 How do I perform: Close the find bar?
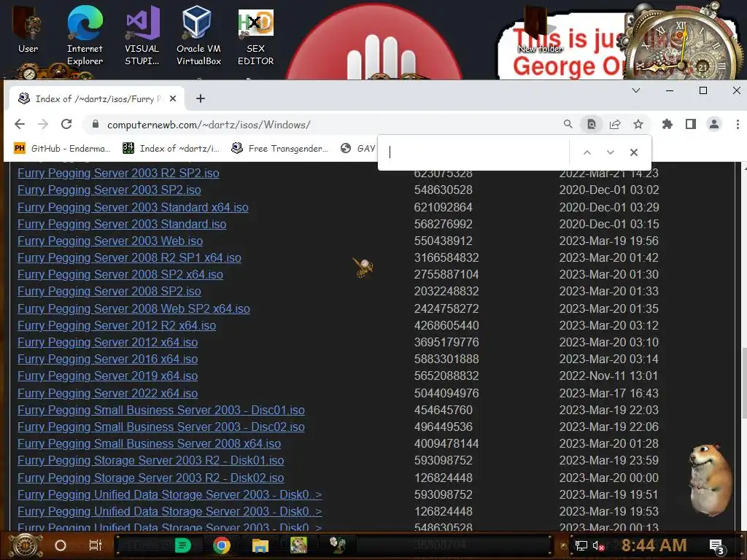(x=634, y=152)
